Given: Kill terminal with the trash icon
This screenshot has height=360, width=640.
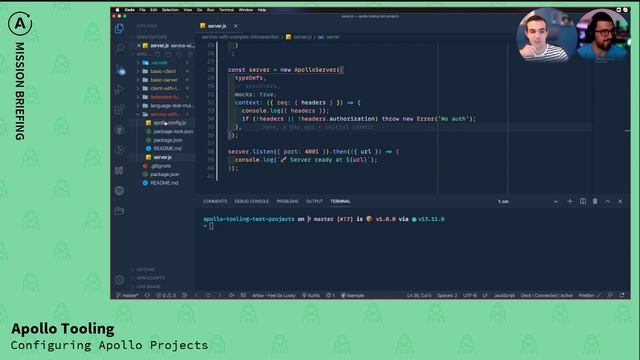Looking at the screenshot, I should point(595,201).
